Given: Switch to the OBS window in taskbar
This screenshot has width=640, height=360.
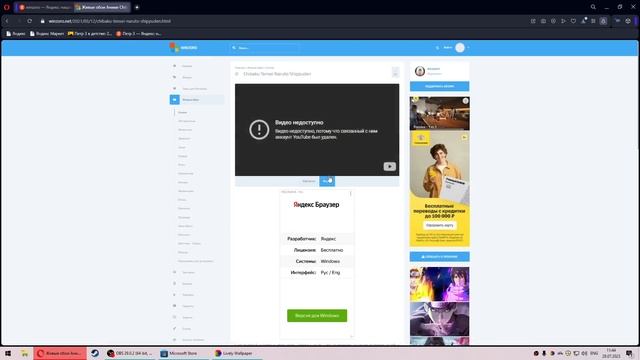Looking at the screenshot, I should pyautogui.click(x=130, y=353).
